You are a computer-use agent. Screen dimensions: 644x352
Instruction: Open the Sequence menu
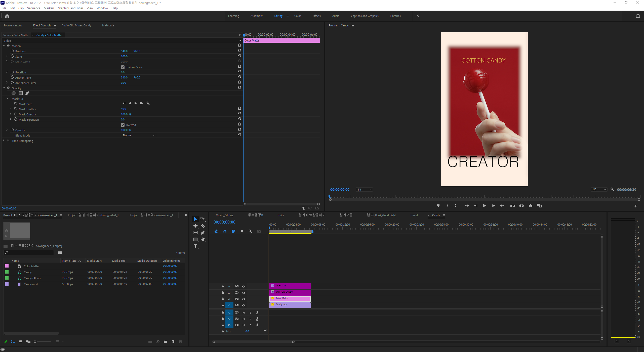click(x=33, y=8)
